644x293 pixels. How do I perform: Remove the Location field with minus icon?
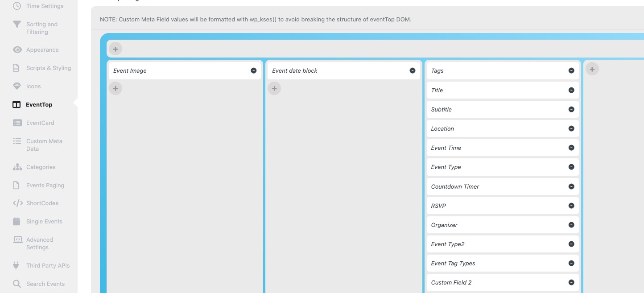pos(571,128)
